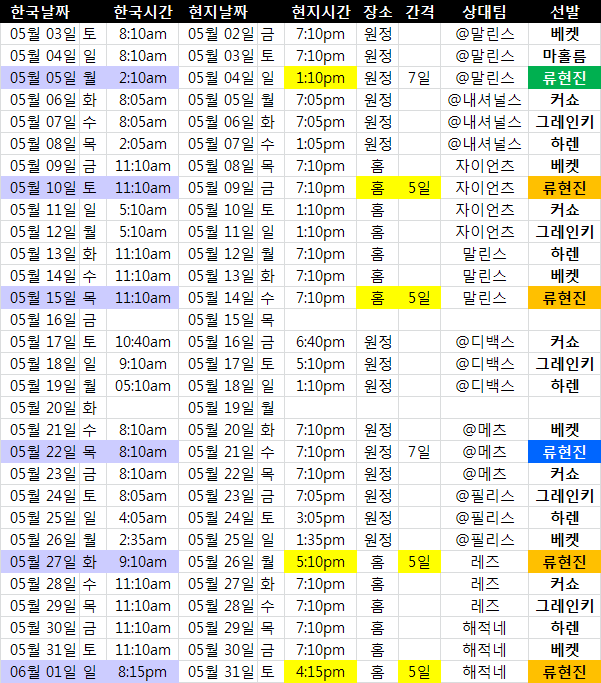The image size is (601, 683).
Task: Click the 간격 column header
Action: click(x=419, y=12)
